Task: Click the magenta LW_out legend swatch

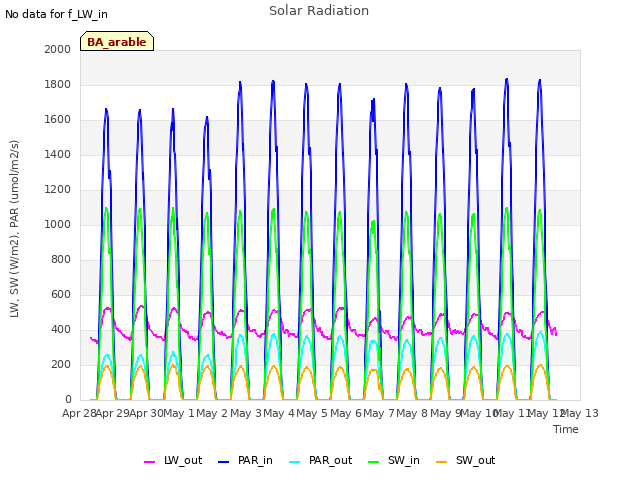Action: [x=149, y=462]
